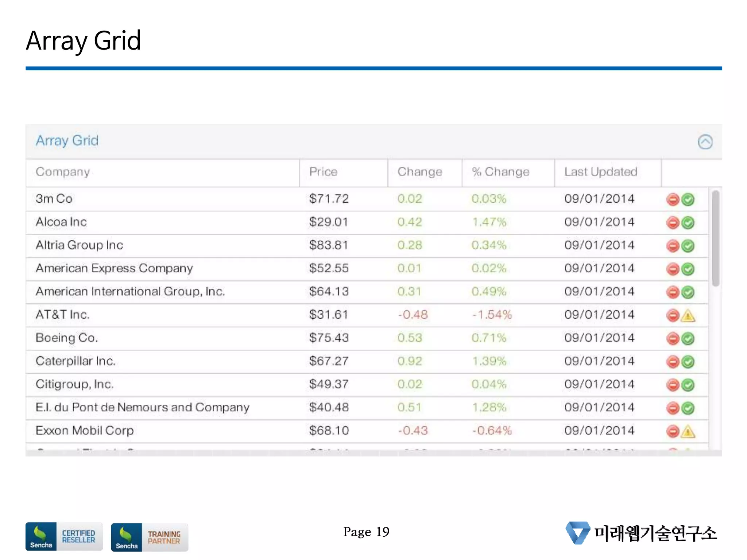747x560 pixels.
Task: Click yellow warning icon in Exxon Mobil Corp row
Action: click(688, 432)
